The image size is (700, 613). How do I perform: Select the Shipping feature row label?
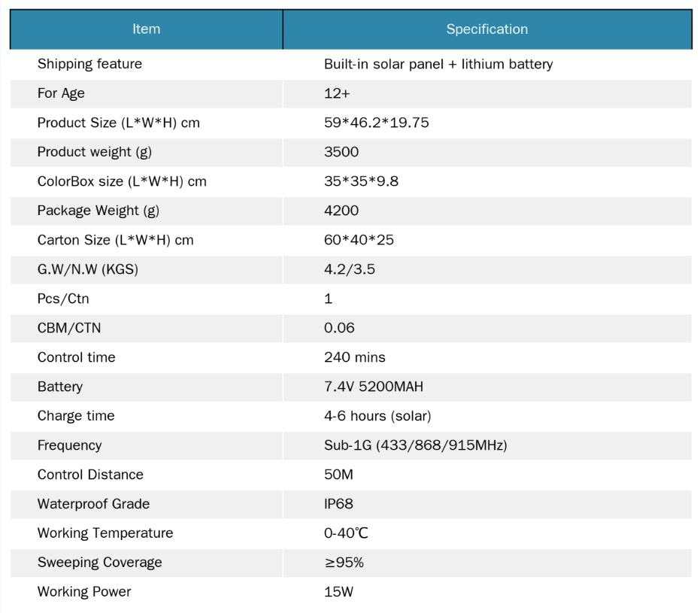coord(89,64)
